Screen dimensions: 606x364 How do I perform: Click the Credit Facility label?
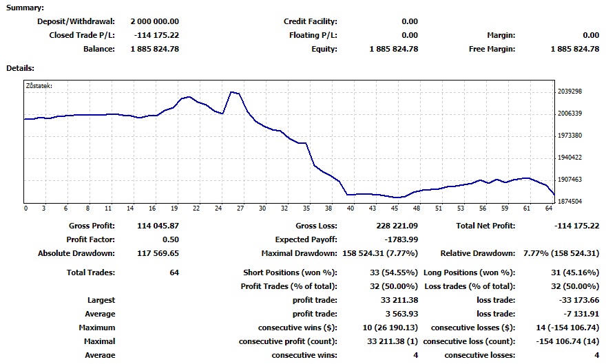pos(310,21)
